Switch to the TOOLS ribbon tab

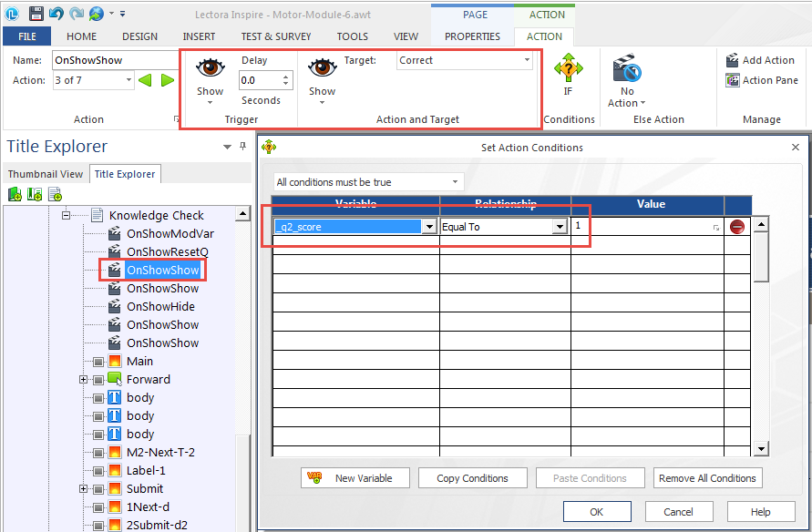coord(352,36)
